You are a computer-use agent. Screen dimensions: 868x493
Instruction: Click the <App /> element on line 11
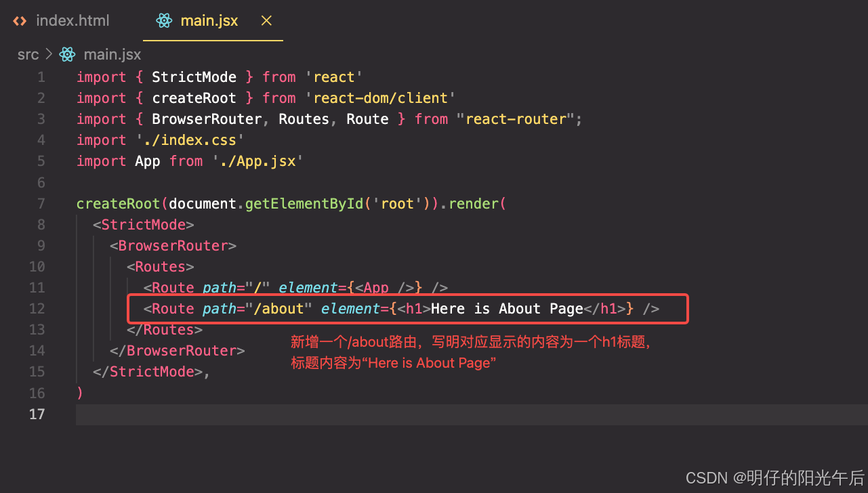click(384, 288)
